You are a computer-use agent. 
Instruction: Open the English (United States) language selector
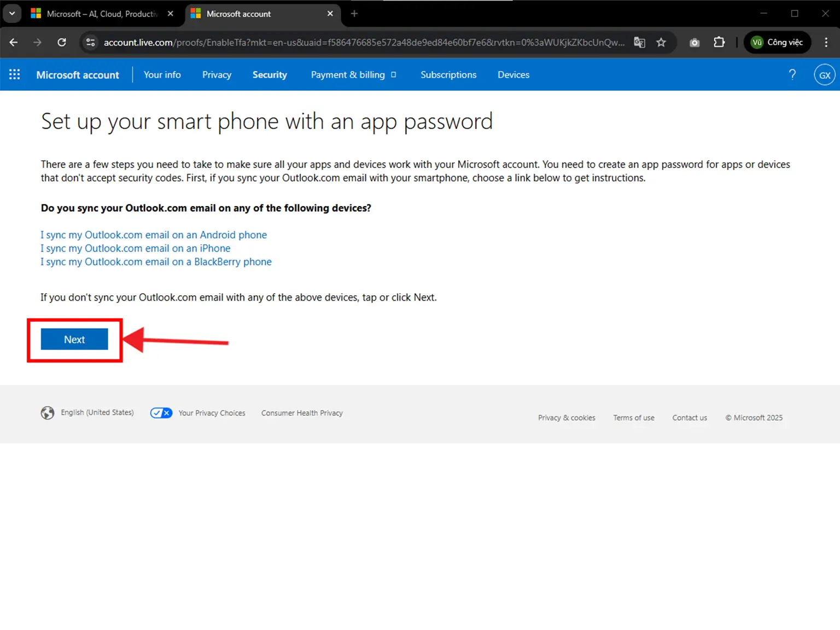pyautogui.click(x=97, y=412)
